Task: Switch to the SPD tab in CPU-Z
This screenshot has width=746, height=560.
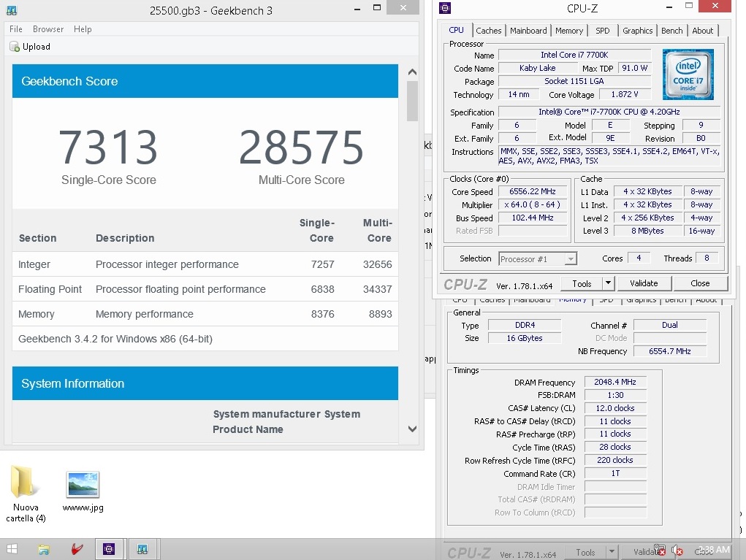Action: [602, 31]
